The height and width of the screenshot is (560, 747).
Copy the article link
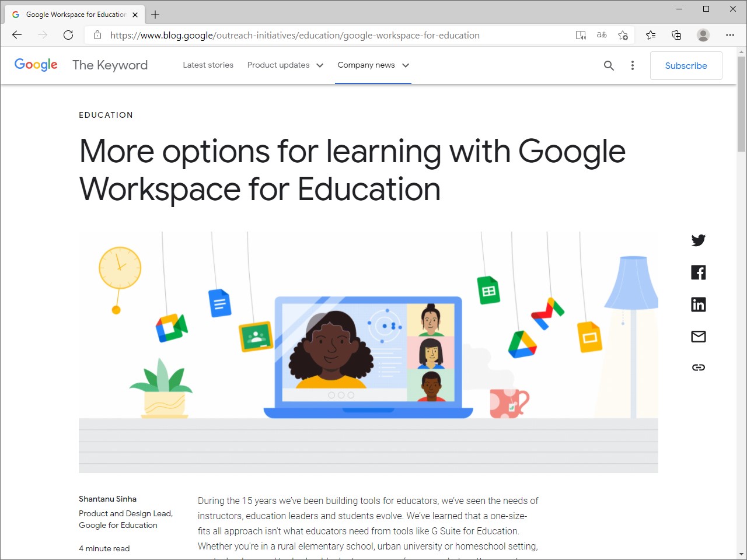[x=698, y=367]
